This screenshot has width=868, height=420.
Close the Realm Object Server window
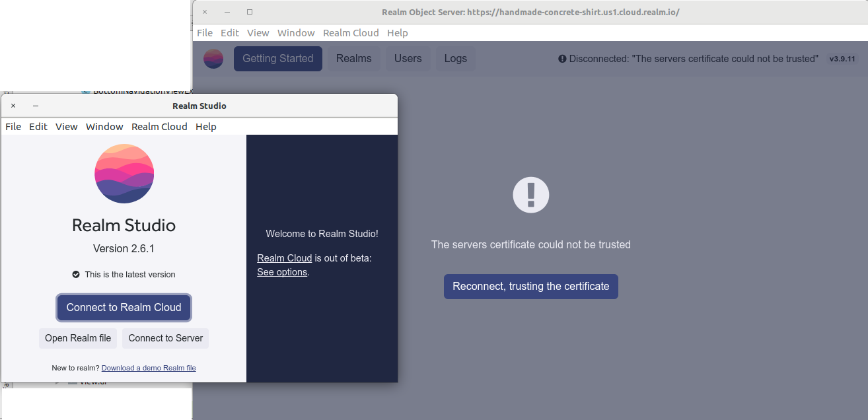pos(205,12)
